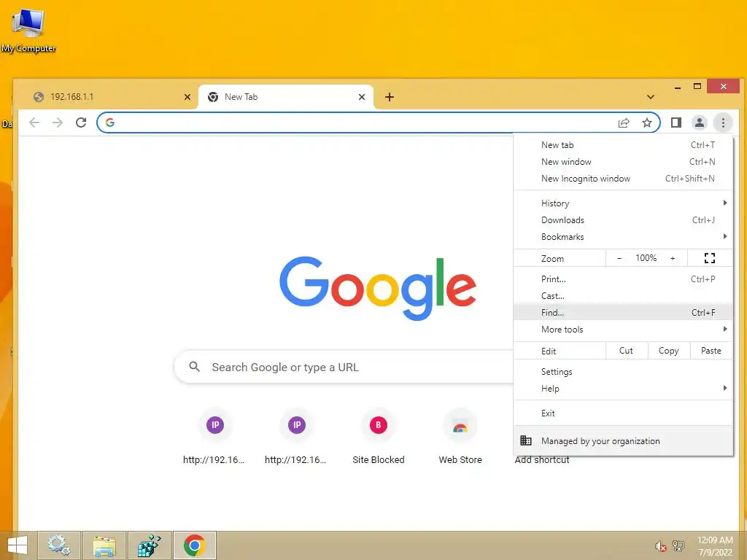Click the Google icon in address bar

[110, 122]
